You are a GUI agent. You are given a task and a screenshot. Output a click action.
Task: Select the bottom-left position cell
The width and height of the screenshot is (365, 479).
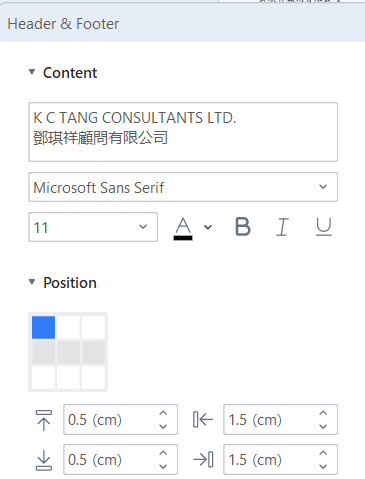pyautogui.click(x=43, y=377)
